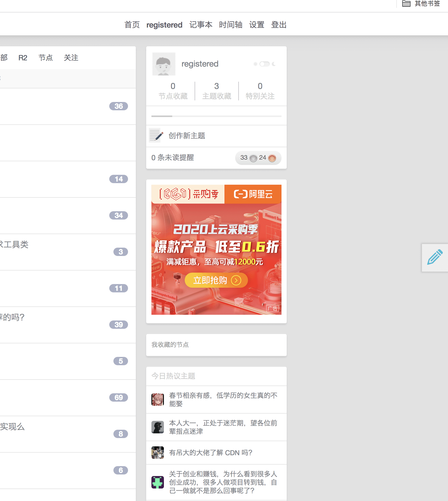Click the reply count badge 6
Image resolution: width=448 pixels, height=501 pixels.
[121, 470]
